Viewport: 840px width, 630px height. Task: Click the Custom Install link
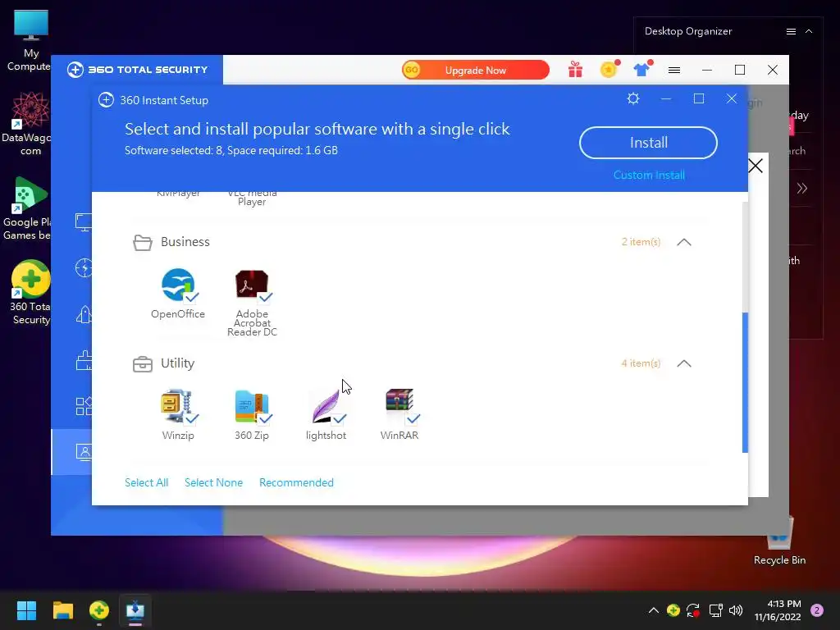(649, 176)
